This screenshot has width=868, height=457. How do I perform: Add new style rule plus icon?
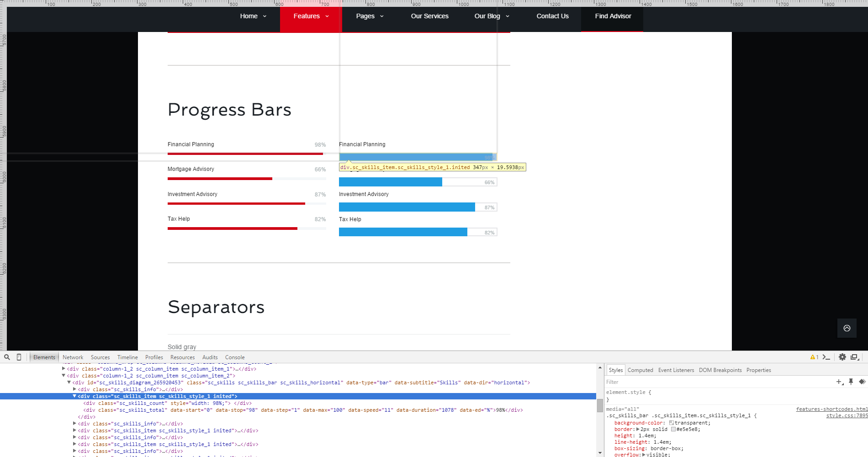pos(839,382)
